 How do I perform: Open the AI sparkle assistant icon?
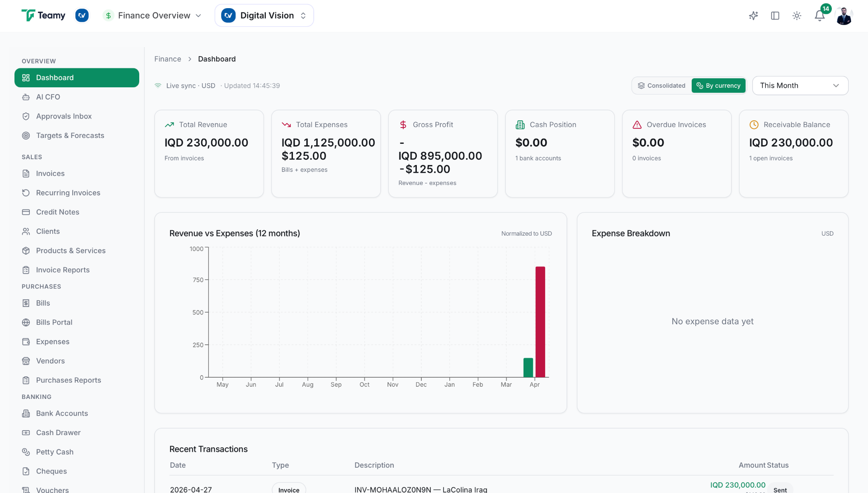[x=753, y=16]
